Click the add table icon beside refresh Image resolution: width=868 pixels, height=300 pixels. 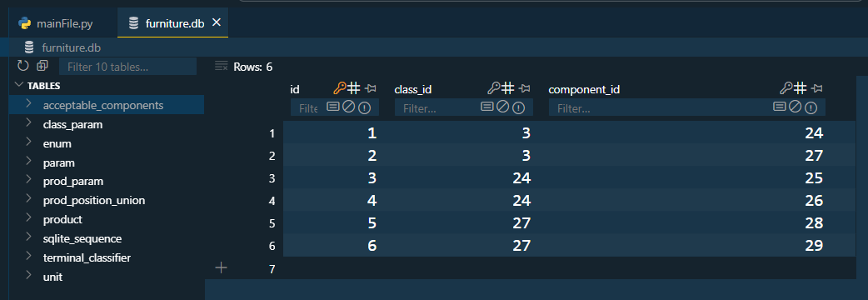[42, 66]
